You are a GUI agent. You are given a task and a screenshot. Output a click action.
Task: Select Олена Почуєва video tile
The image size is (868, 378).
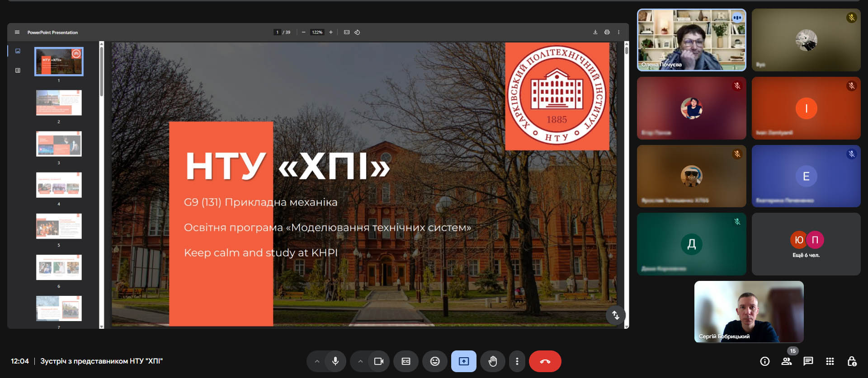(692, 40)
